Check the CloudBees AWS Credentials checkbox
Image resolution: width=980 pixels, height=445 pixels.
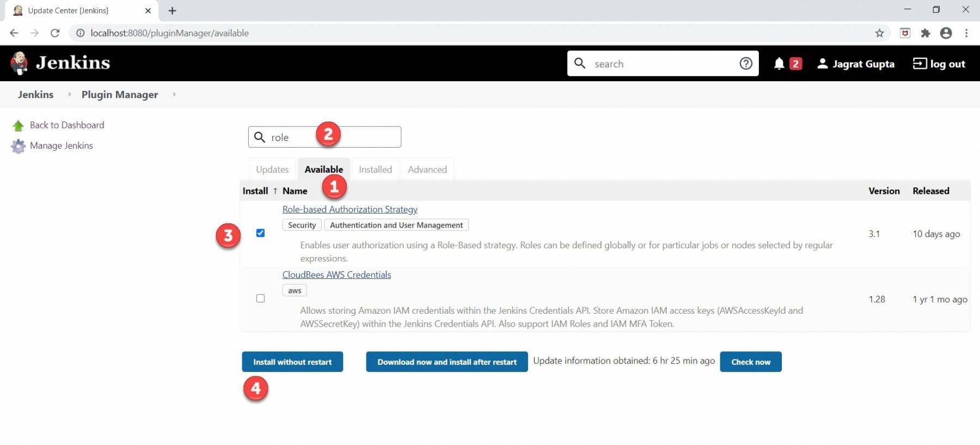click(260, 298)
